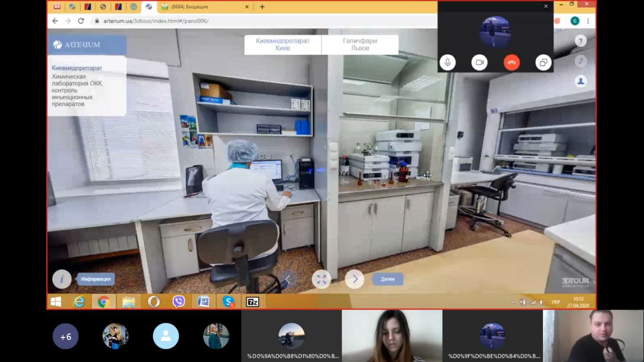Show hidden tray icons arrow
The height and width of the screenshot is (362, 644).
coord(513,302)
